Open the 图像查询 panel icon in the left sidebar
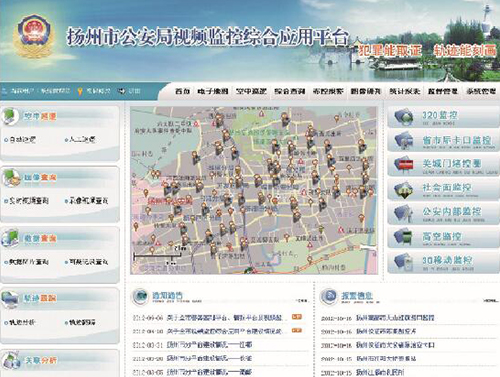Image resolution: width=500 pixels, height=377 pixels. [11, 178]
